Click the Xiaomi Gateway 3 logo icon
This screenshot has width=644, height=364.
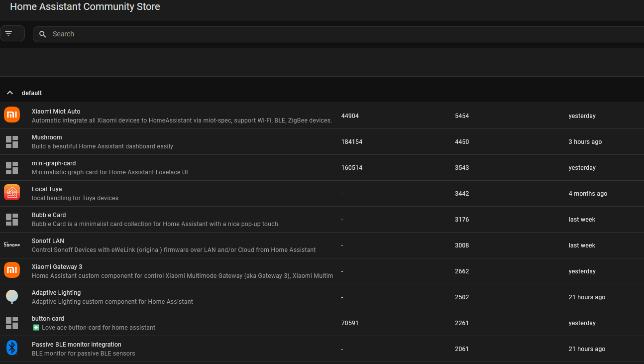pos(12,270)
